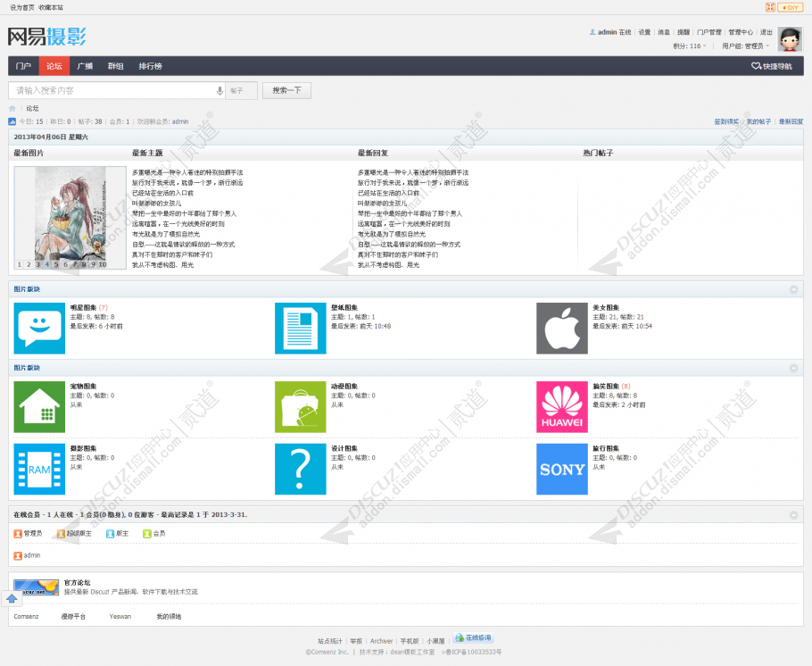Open the Yeswan friend link
Image resolution: width=812 pixels, height=666 pixels.
(x=120, y=617)
